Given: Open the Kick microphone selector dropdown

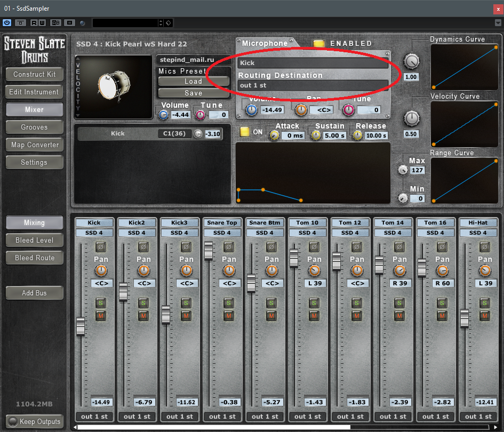Looking at the screenshot, I should (x=313, y=63).
